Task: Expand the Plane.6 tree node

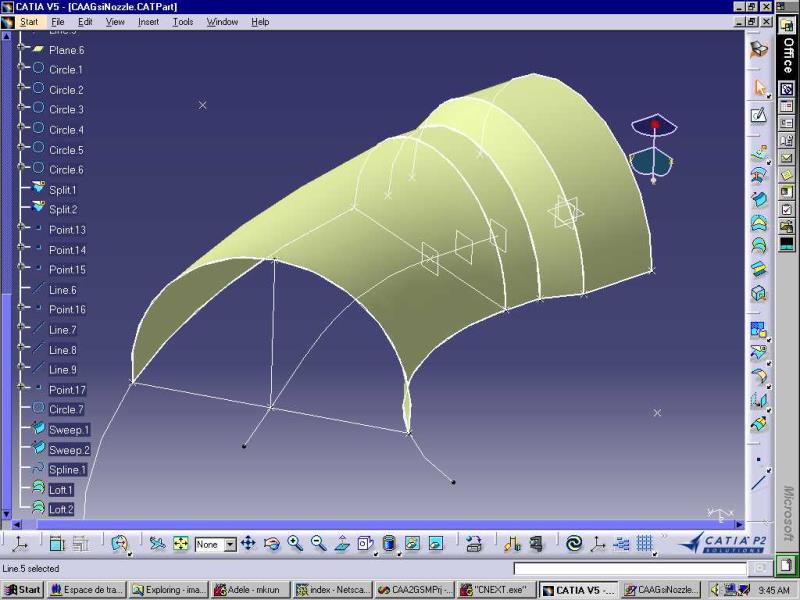Action: pyautogui.click(x=20, y=47)
